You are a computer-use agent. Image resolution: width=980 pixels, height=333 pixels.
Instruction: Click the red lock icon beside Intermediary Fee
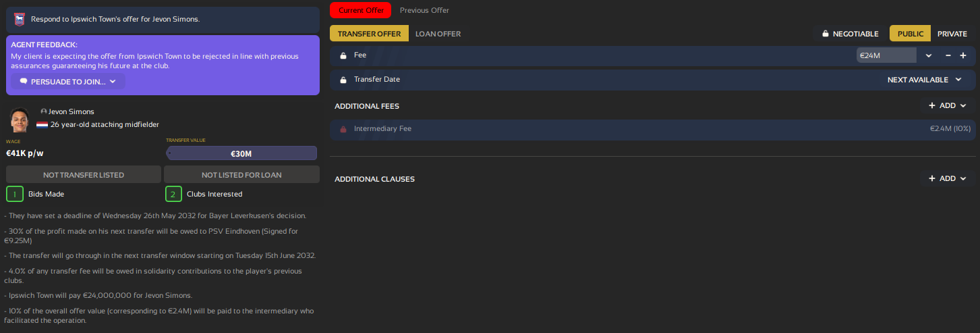[x=343, y=129]
